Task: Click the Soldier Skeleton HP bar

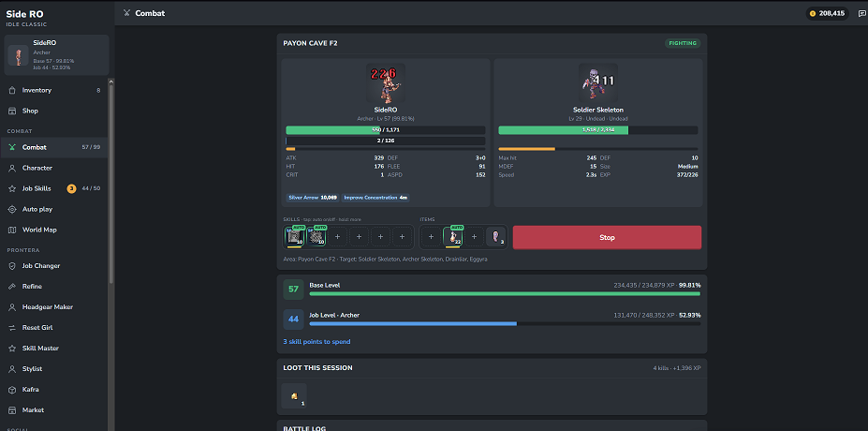Action: click(x=597, y=130)
